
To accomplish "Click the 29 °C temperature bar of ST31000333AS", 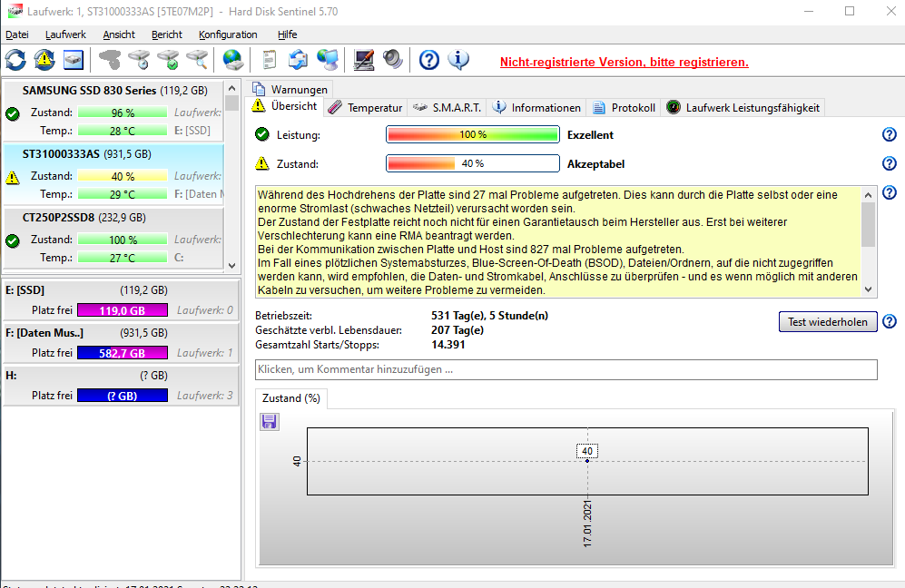I will click(123, 194).
